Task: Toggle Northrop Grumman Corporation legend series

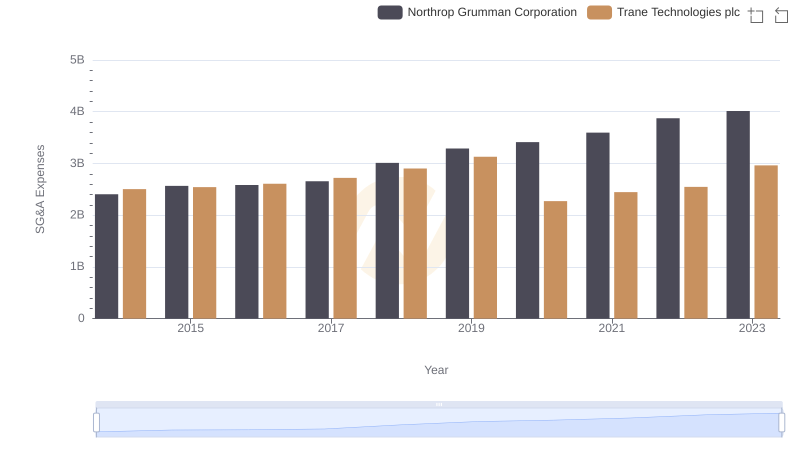Action: (x=477, y=12)
